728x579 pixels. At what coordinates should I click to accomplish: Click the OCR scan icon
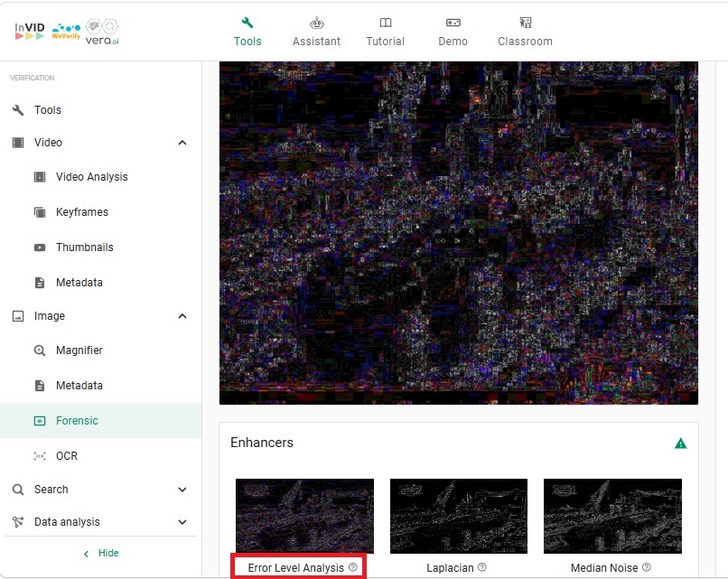tap(40, 456)
